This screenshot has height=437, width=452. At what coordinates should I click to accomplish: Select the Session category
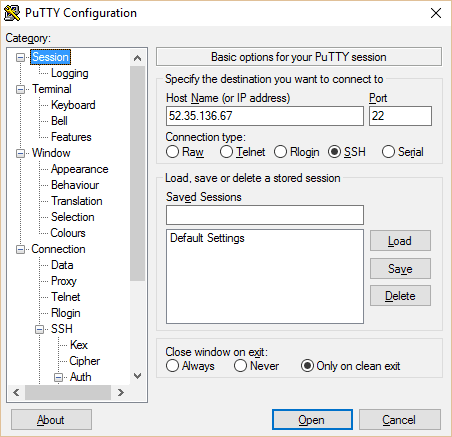(x=50, y=57)
